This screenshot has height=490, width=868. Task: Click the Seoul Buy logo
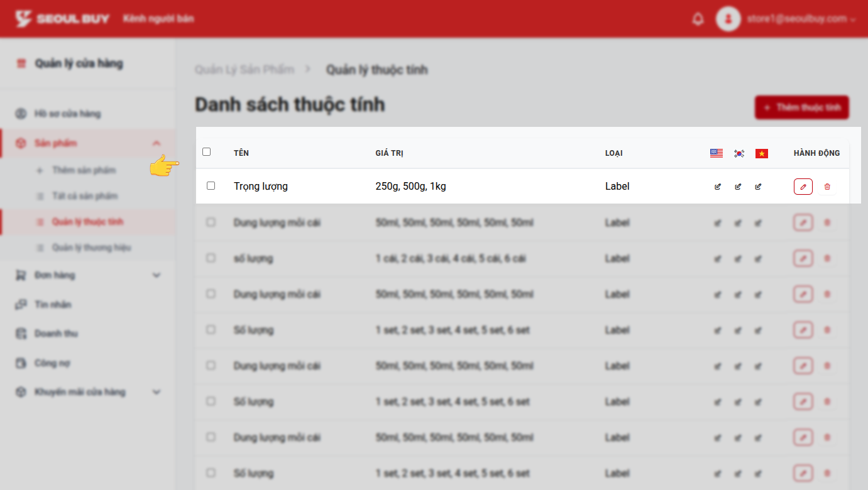coord(62,18)
